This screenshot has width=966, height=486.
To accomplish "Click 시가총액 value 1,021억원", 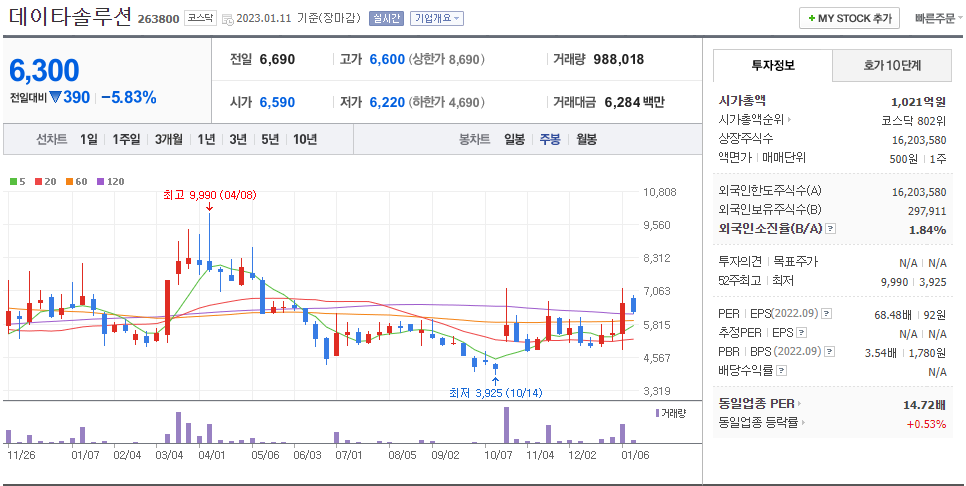I will tap(919, 102).
